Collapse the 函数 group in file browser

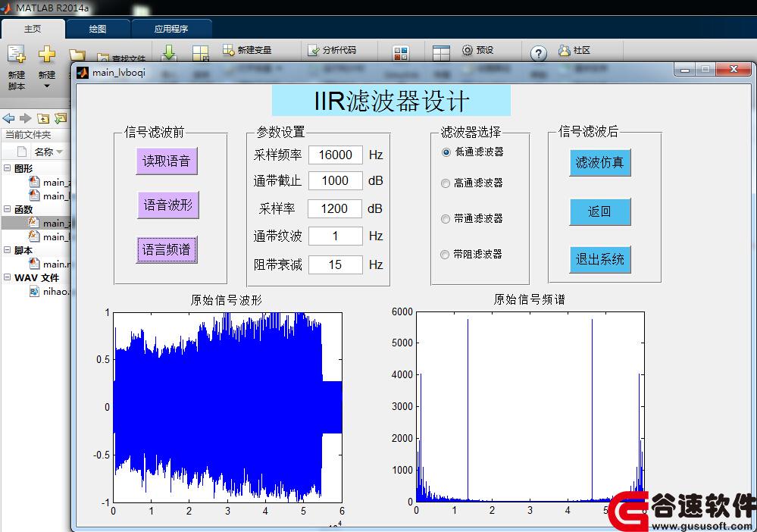click(x=8, y=209)
